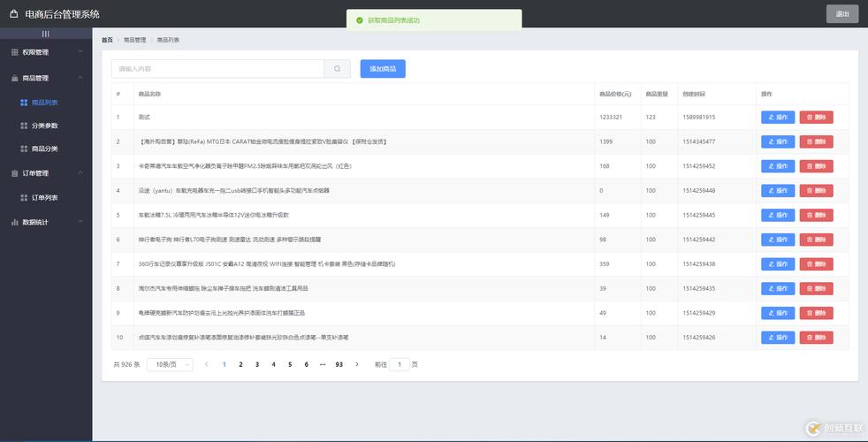Open the 10条/页 page size dropdown
This screenshot has height=442, width=868.
(170, 364)
